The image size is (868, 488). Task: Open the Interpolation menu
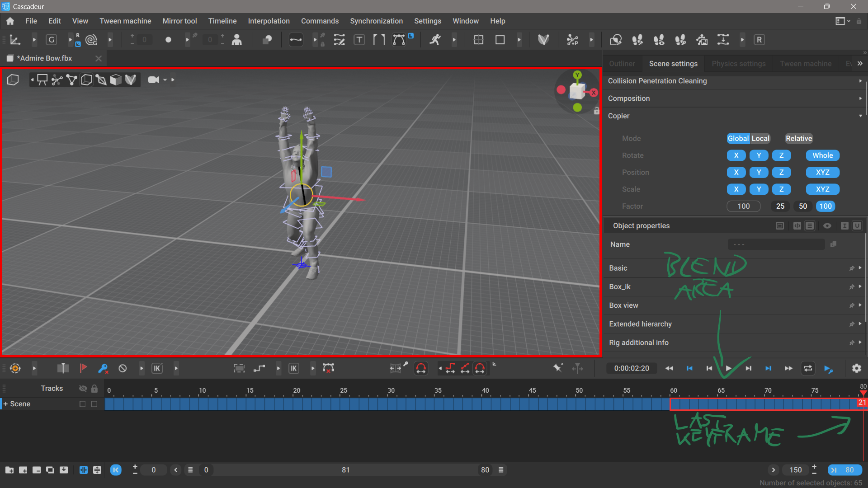[x=269, y=21]
